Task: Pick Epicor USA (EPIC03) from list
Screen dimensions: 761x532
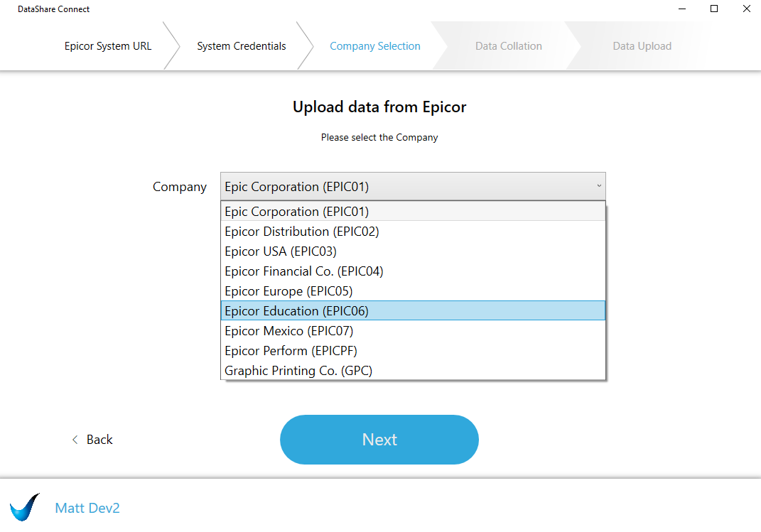Action: [413, 251]
